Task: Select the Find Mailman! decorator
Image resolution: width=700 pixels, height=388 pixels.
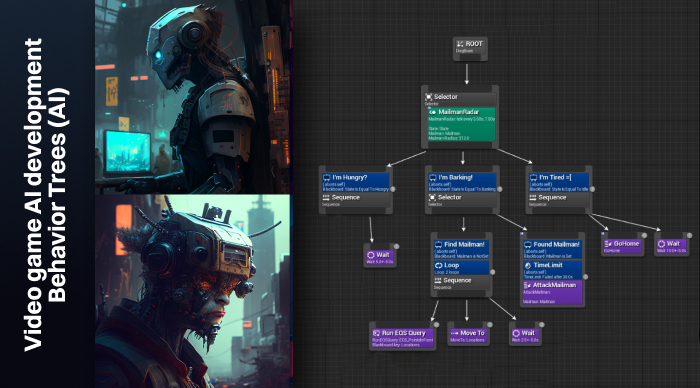Action: coord(462,250)
